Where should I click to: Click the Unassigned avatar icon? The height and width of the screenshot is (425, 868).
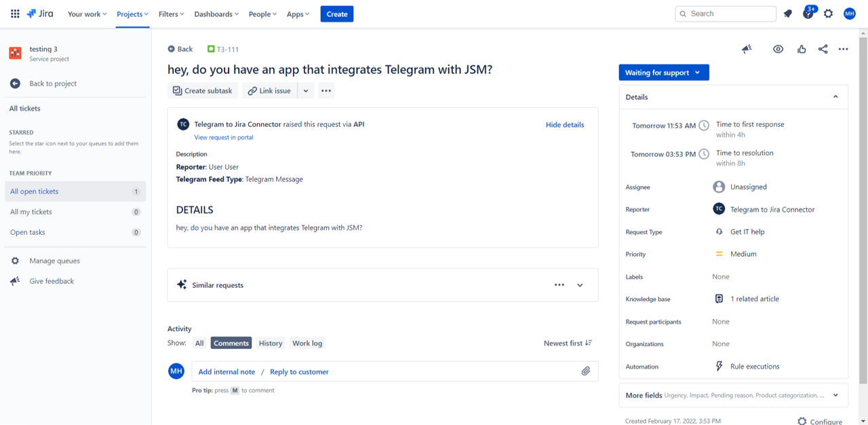click(719, 187)
